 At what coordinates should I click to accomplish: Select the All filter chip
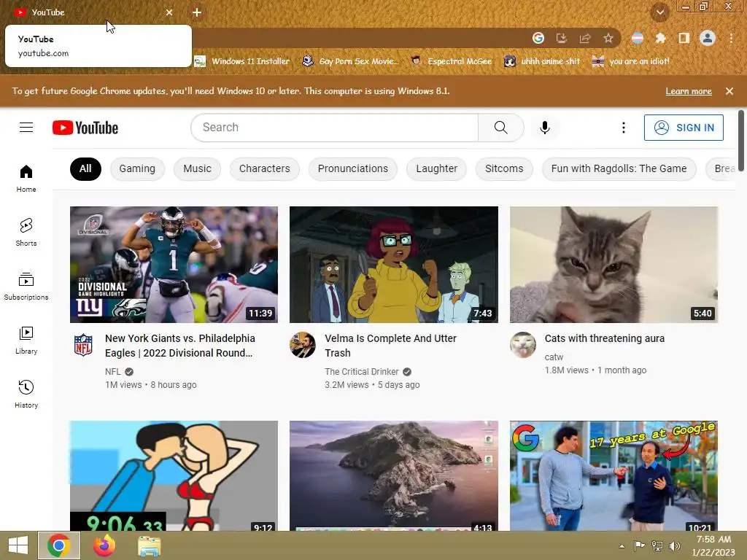click(x=85, y=168)
